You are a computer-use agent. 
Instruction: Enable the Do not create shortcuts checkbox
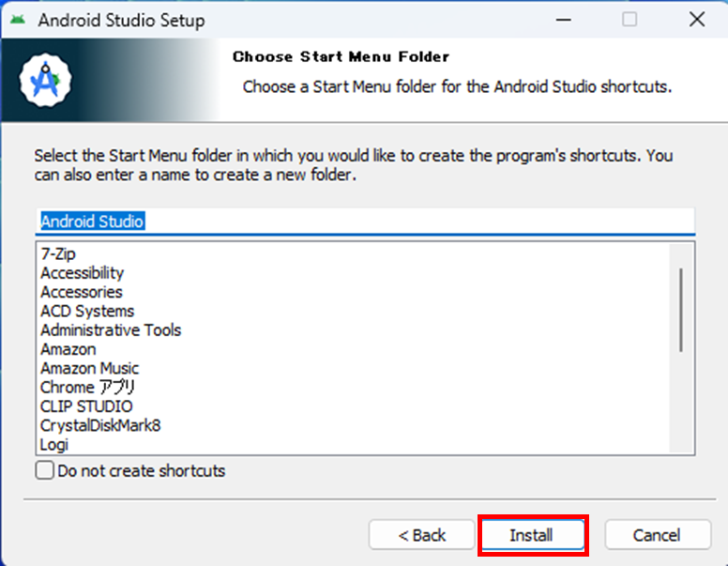45,471
